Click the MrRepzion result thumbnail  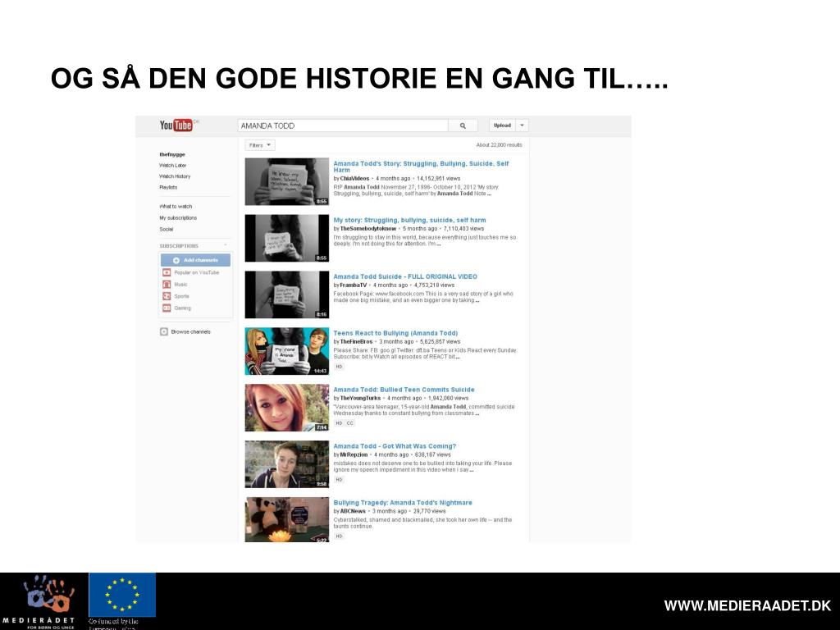(287, 464)
